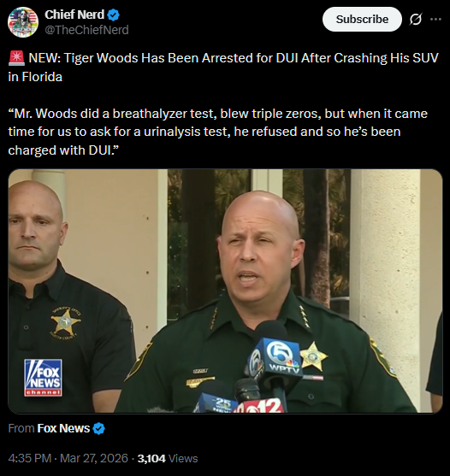Open the 4:35 PM Mar 27, 2026 timestamp
This screenshot has height=476, width=450.
pyautogui.click(x=68, y=458)
